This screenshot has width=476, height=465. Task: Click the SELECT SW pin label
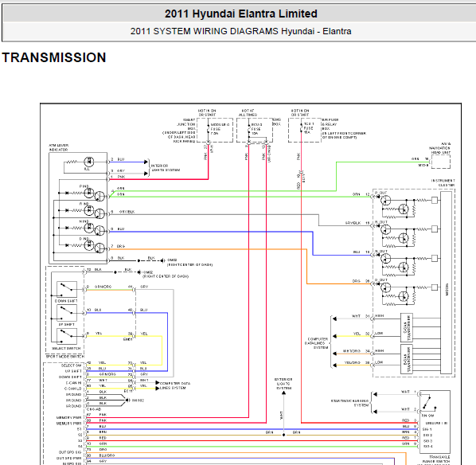[72, 365]
